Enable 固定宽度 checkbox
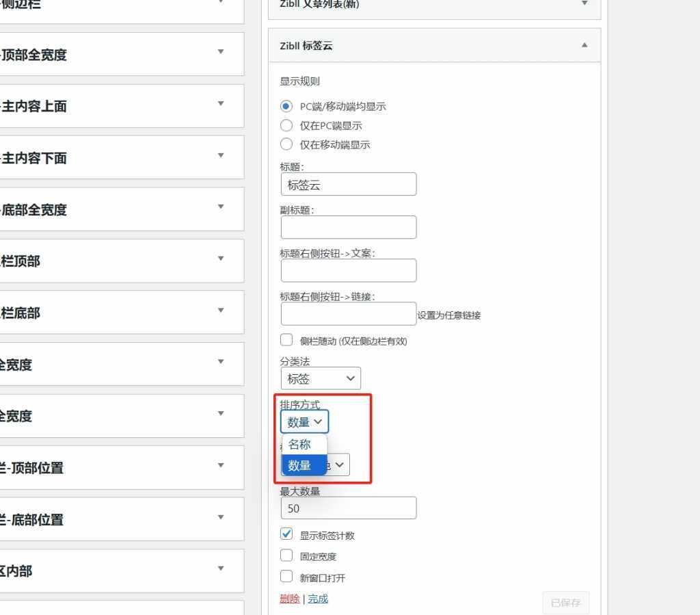 pyautogui.click(x=286, y=555)
